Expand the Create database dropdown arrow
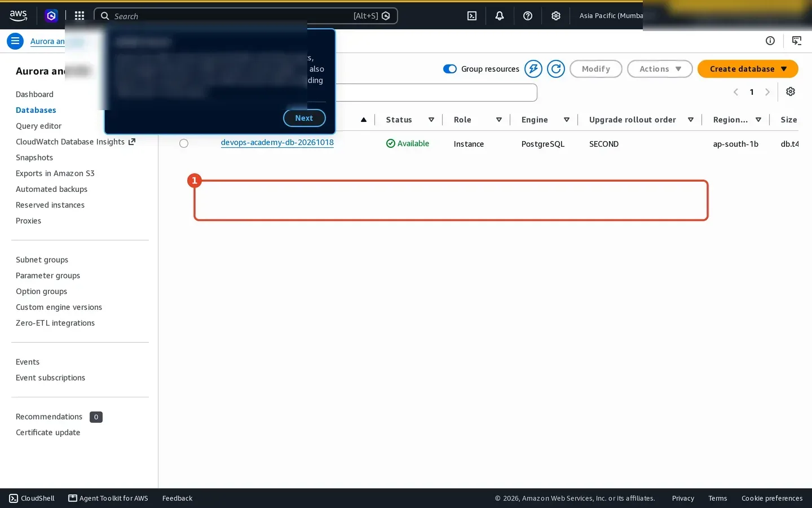The height and width of the screenshot is (508, 812). coord(784,69)
